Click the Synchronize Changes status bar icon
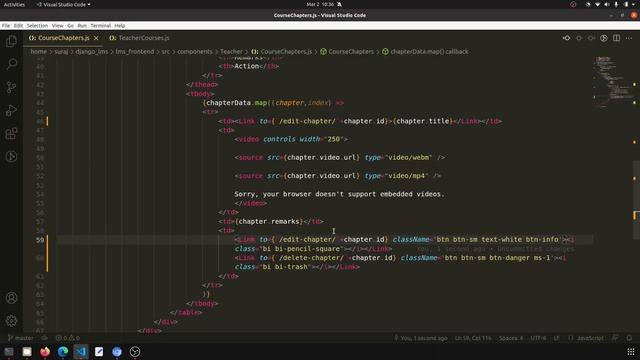640x360 pixels. pos(44,338)
